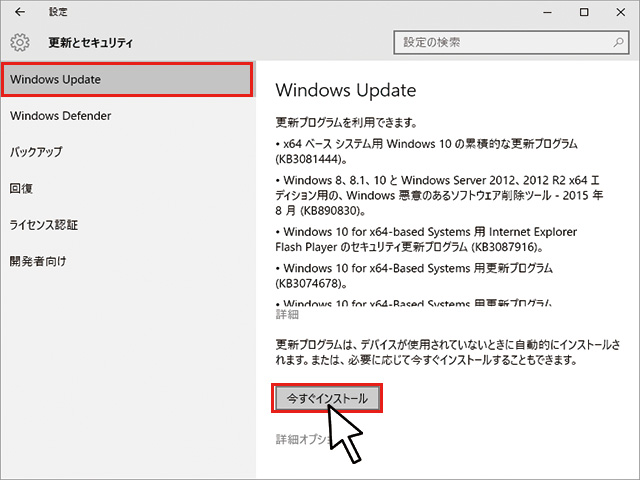
Task: Click the search magnifier icon
Action: click(x=618, y=42)
